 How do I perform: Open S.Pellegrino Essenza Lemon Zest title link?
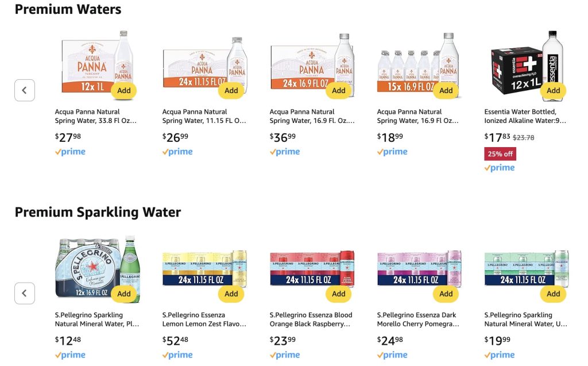[204, 319]
